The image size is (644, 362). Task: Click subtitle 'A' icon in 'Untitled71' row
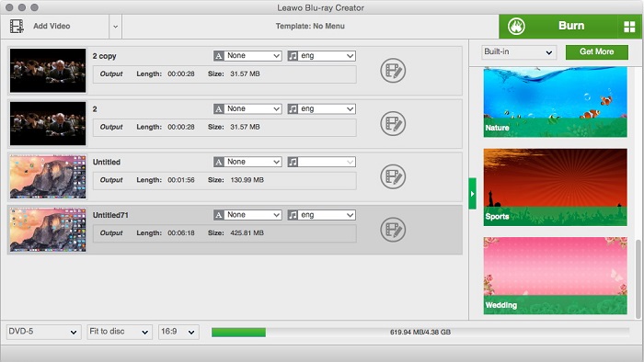[x=219, y=215]
